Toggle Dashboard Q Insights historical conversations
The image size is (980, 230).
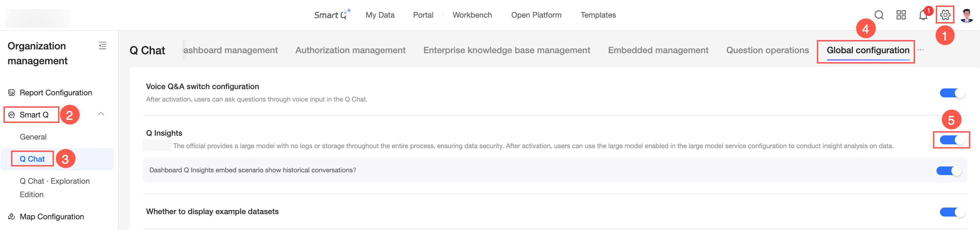click(949, 171)
